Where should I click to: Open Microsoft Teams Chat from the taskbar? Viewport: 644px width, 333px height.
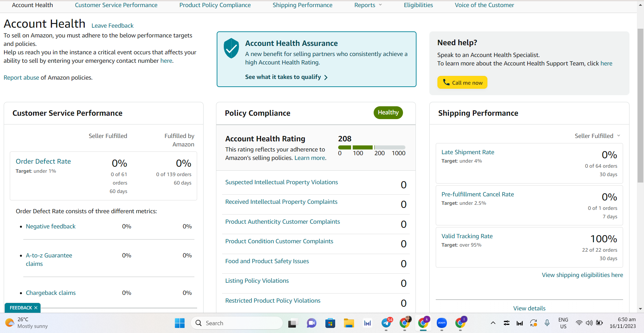(x=311, y=323)
